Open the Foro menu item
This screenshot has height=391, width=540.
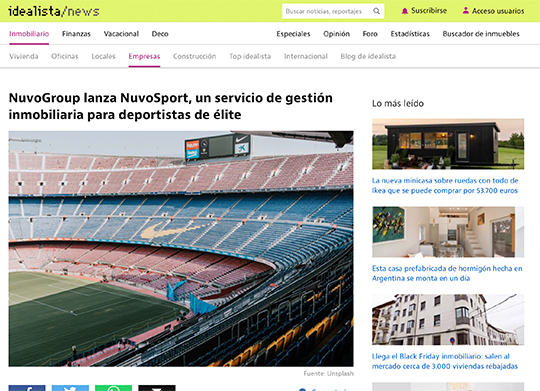click(x=370, y=34)
